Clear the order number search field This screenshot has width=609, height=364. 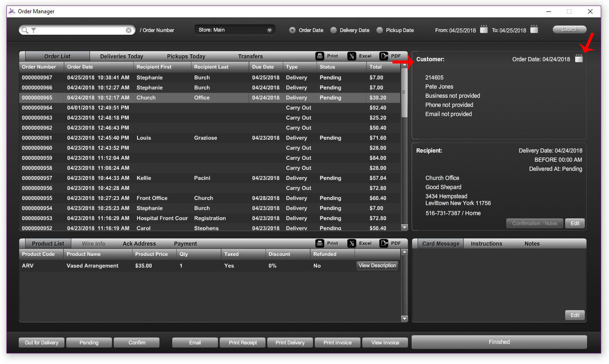click(129, 30)
